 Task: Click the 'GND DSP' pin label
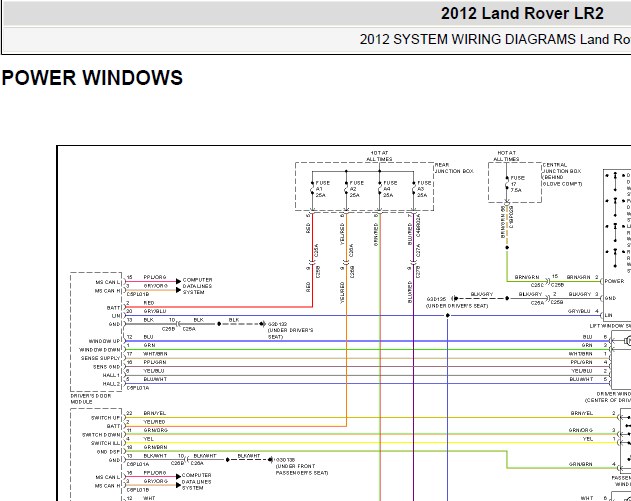pyautogui.click(x=108, y=452)
